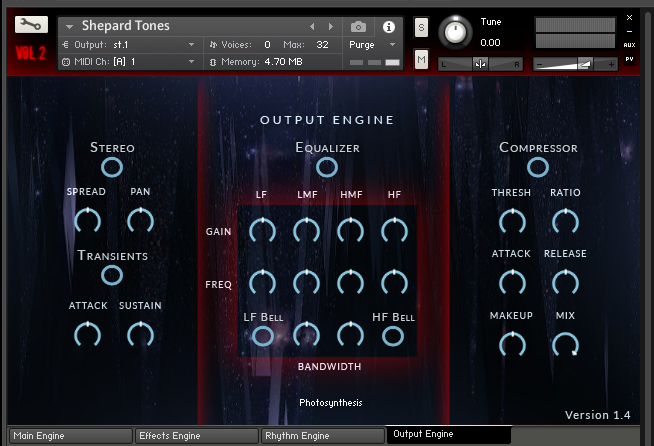Mute the instrument with M button
This screenshot has width=654, height=446.
421,59
